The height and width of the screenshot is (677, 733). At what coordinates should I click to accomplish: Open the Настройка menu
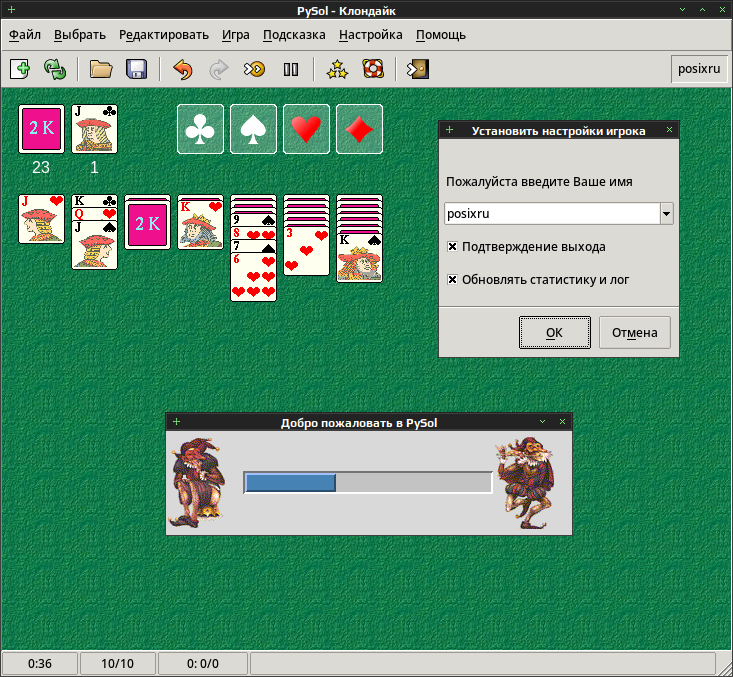coord(371,35)
